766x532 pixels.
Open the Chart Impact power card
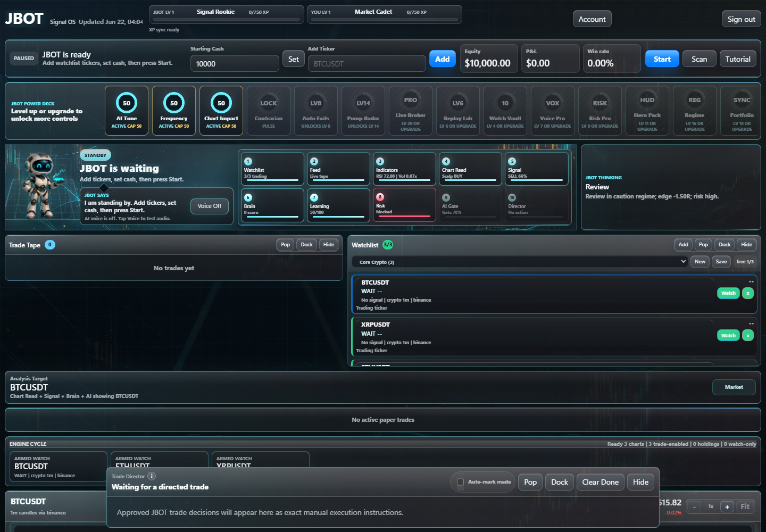(x=221, y=111)
